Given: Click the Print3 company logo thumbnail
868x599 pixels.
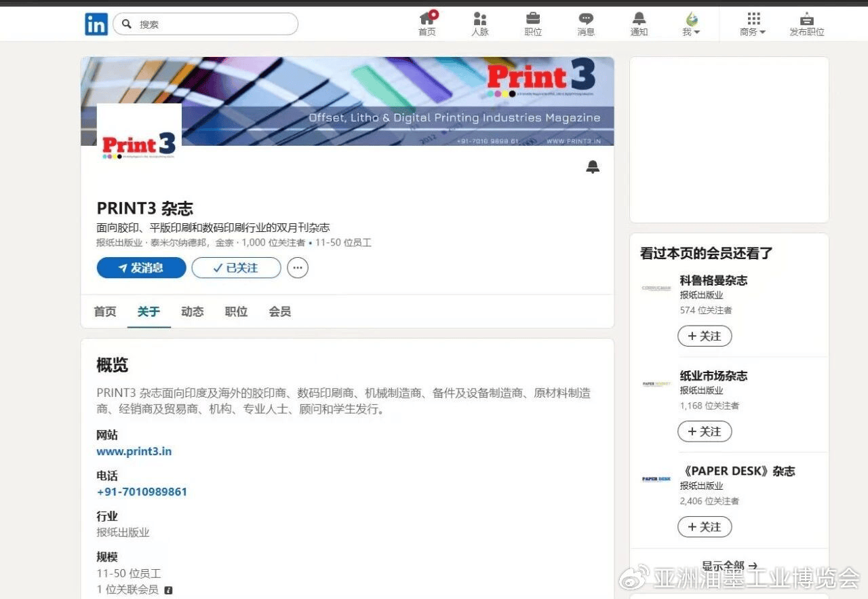Looking at the screenshot, I should coord(139,142).
